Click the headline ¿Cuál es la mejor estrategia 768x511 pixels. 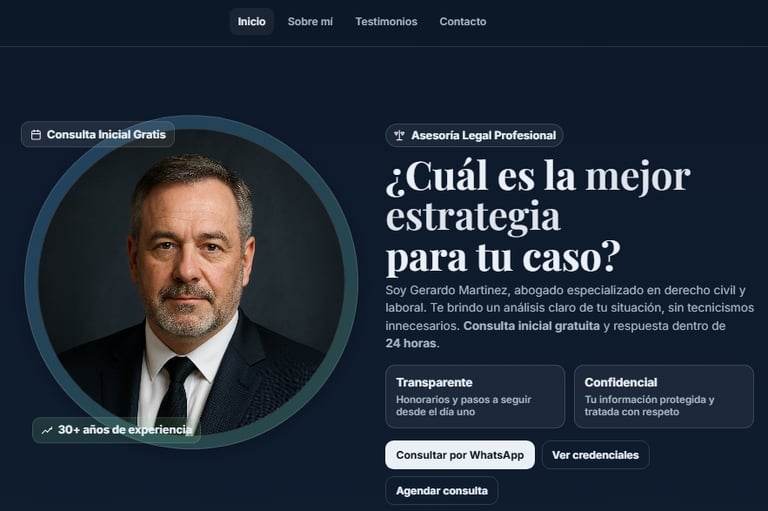pos(538,196)
